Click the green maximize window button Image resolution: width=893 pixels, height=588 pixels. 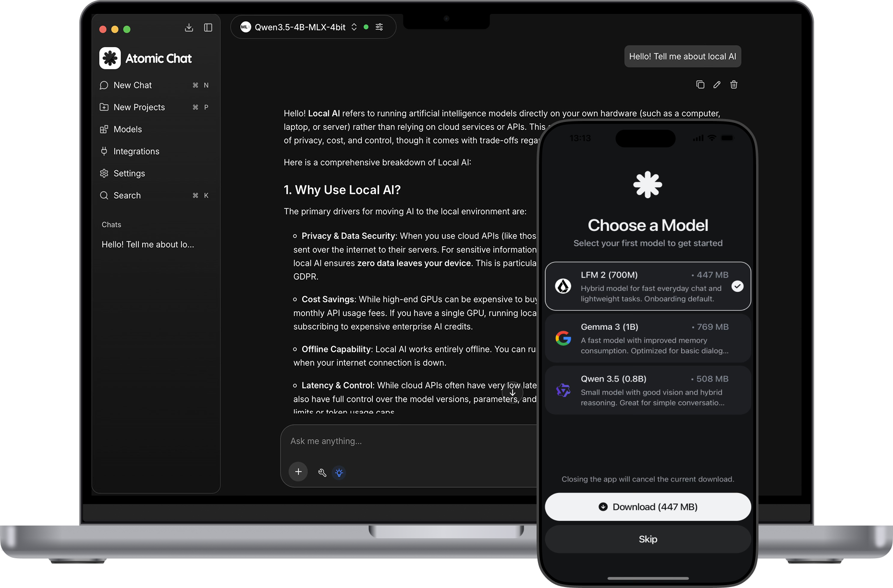pos(127,29)
